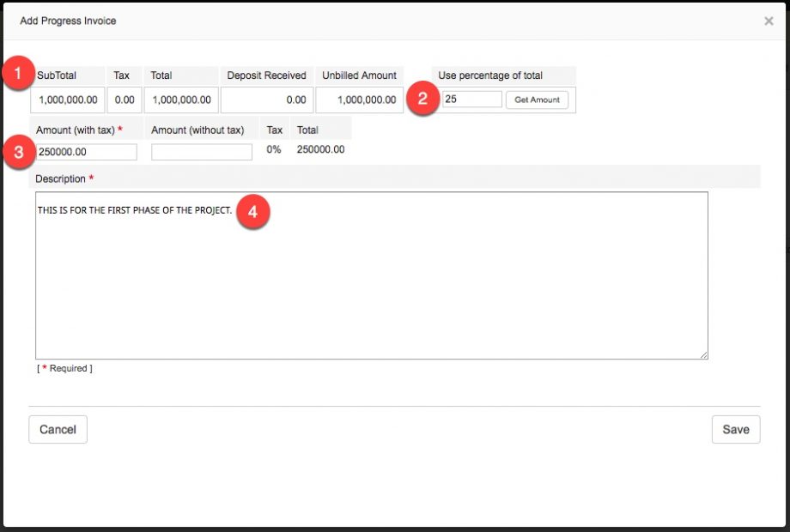The image size is (790, 532).
Task: Click the red numbered marker 1
Action: click(18, 73)
